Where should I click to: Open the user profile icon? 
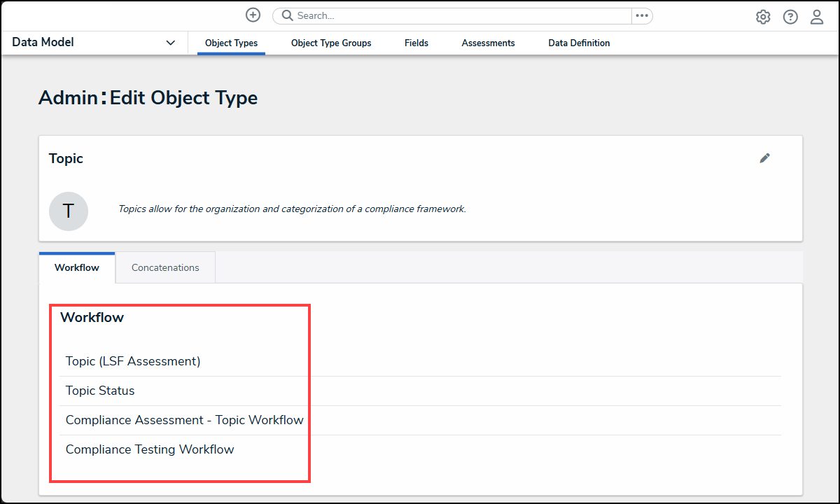coord(817,17)
